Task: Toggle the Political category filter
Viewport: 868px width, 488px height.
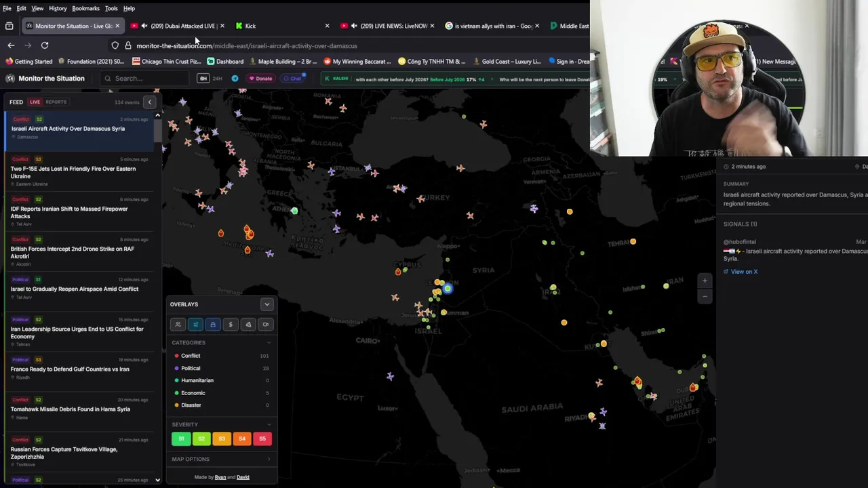Action: click(222, 368)
